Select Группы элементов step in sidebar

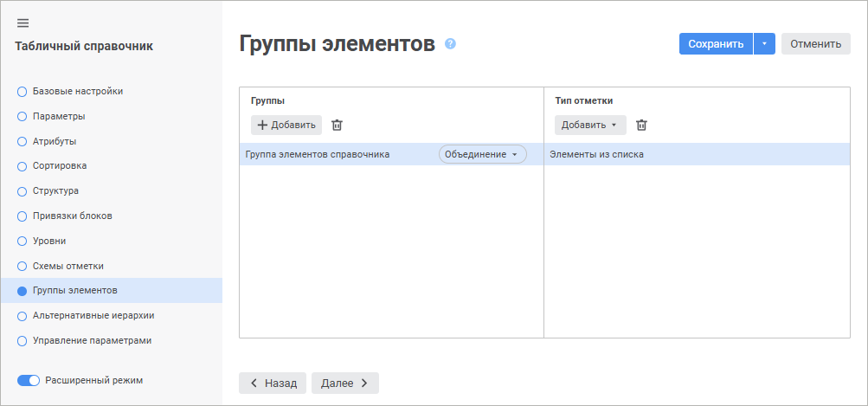pos(112,290)
